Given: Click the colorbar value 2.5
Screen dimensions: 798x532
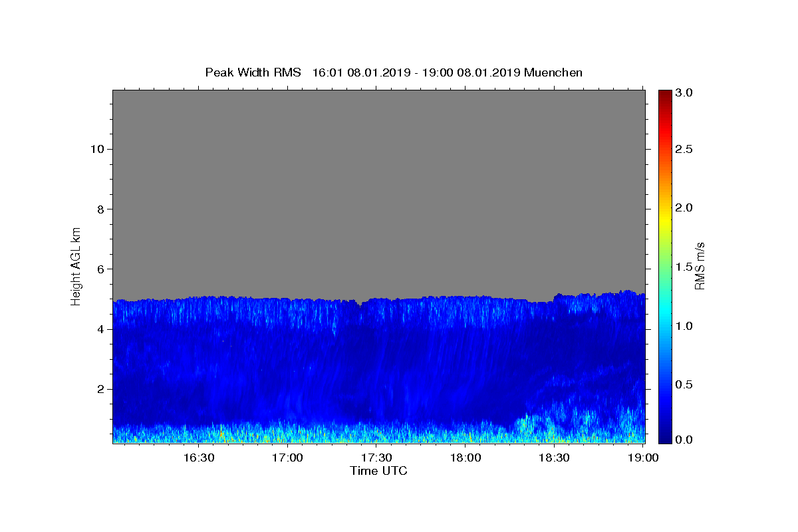Looking at the screenshot, I should pyautogui.click(x=684, y=149).
